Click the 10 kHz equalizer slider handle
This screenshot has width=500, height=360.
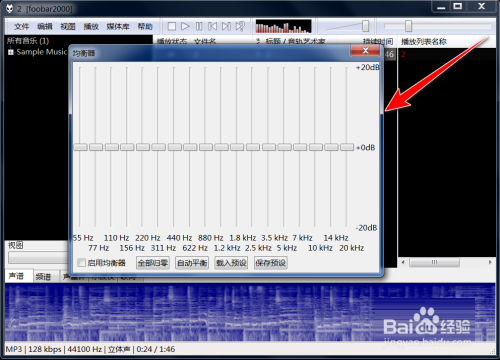316,147
